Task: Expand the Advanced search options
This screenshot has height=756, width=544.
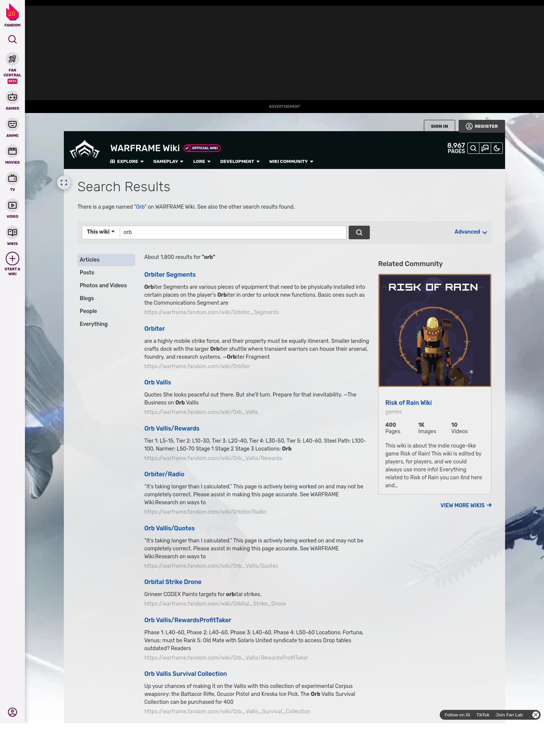Action: pyautogui.click(x=471, y=232)
